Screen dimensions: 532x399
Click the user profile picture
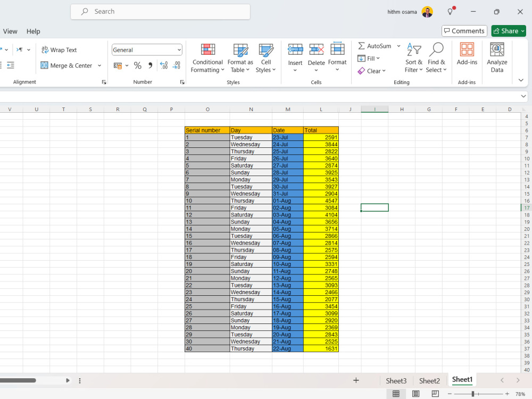pos(427,12)
